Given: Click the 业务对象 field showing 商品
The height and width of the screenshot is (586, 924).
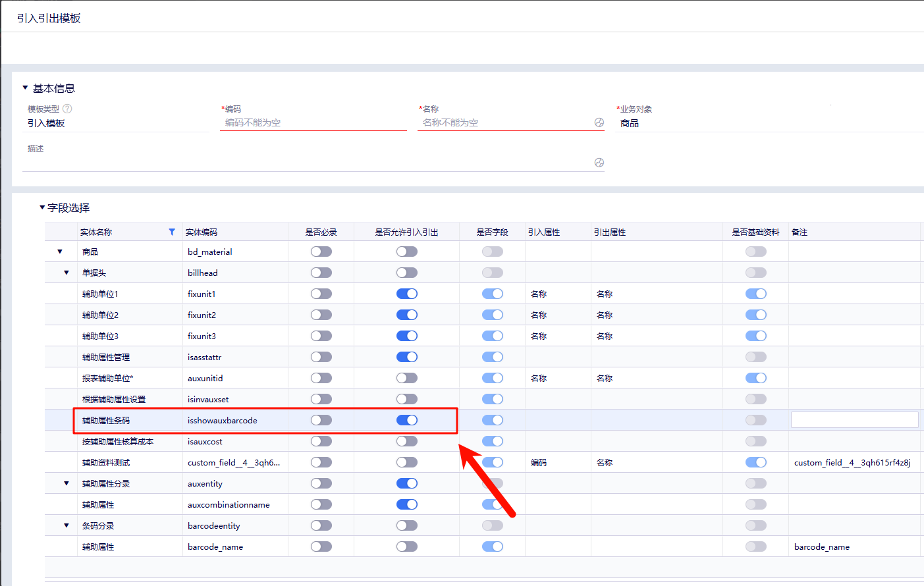Looking at the screenshot, I should [x=769, y=123].
